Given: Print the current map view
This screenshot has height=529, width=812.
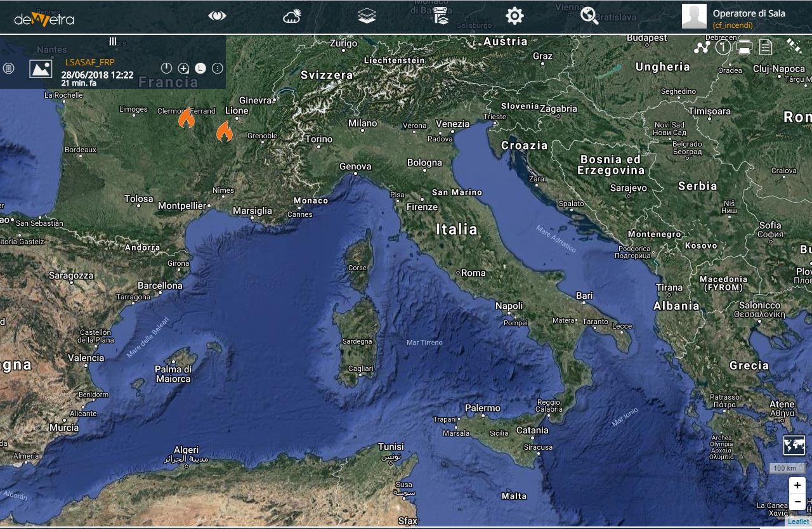Looking at the screenshot, I should (x=745, y=47).
